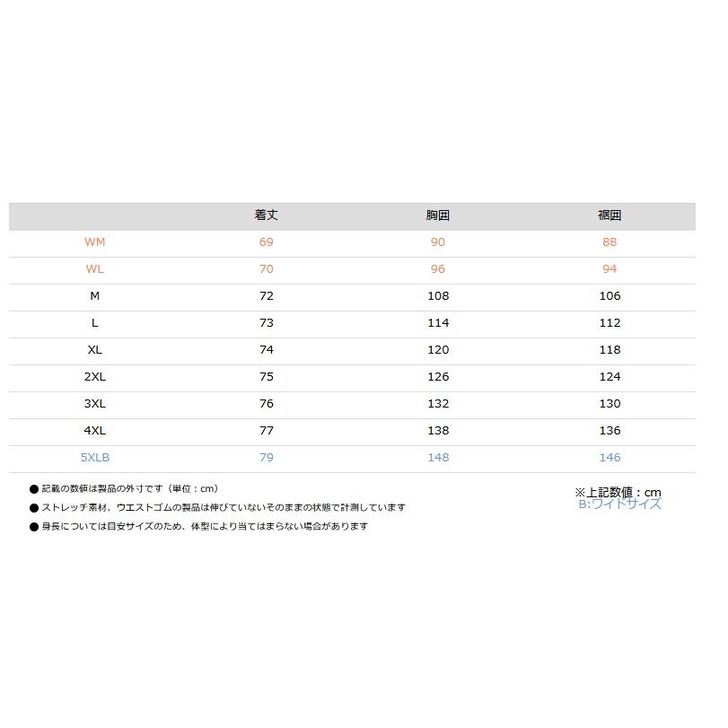This screenshot has height=728, width=728.
Task: Click the 3XL size label
Action: (x=95, y=403)
